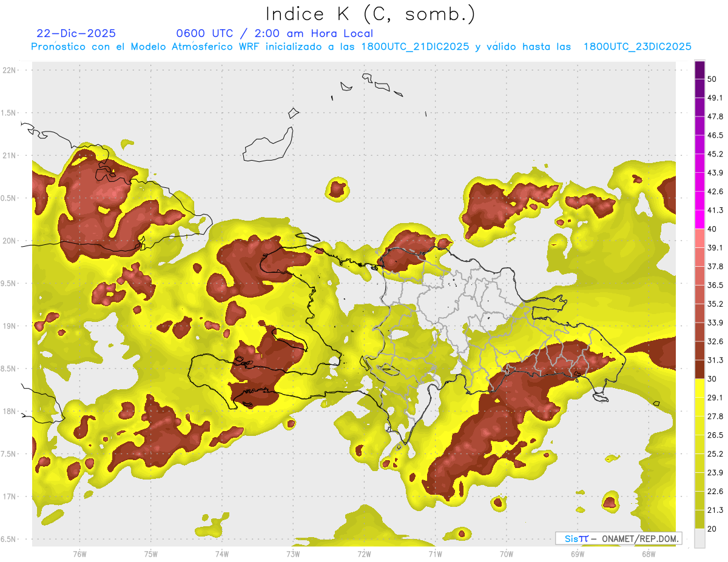Click the longitude label '73W'
Viewport: 728px width, 562px height.
[293, 554]
